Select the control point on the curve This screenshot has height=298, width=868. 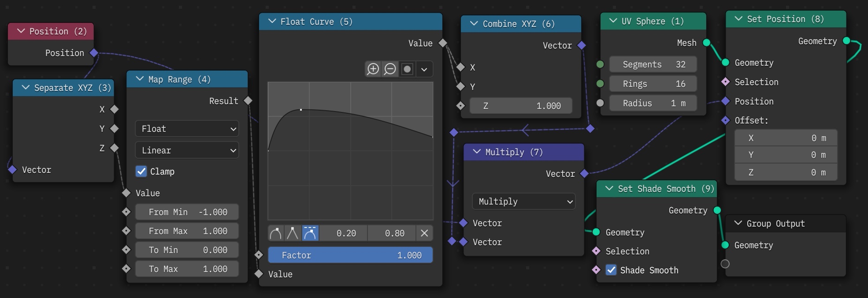click(301, 109)
